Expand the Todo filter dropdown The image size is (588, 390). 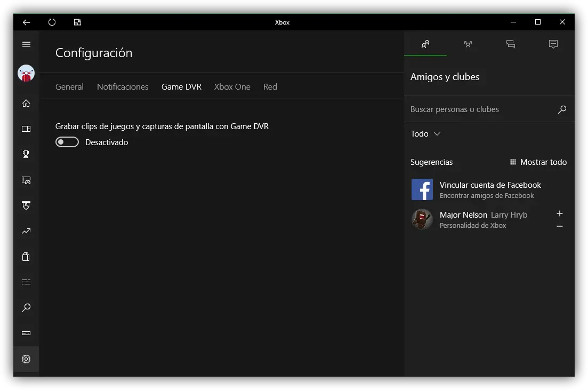(425, 133)
